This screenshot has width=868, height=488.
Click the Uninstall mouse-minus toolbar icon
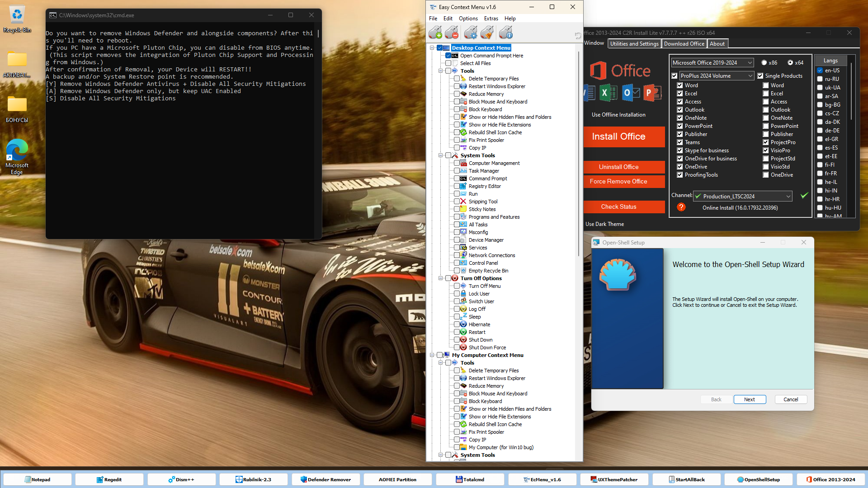point(452,33)
